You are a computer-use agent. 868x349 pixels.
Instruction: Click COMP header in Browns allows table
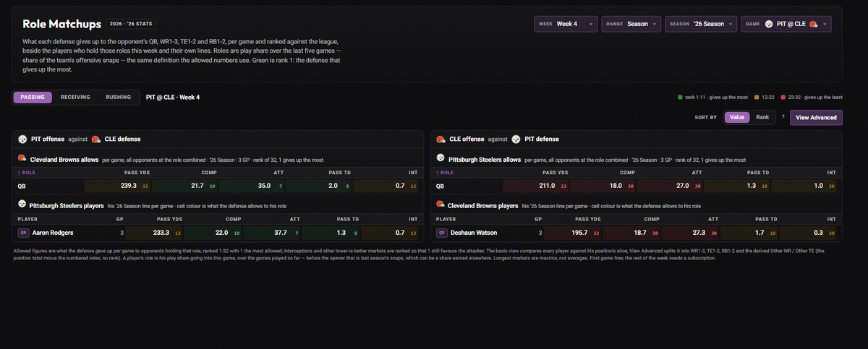coord(209,173)
